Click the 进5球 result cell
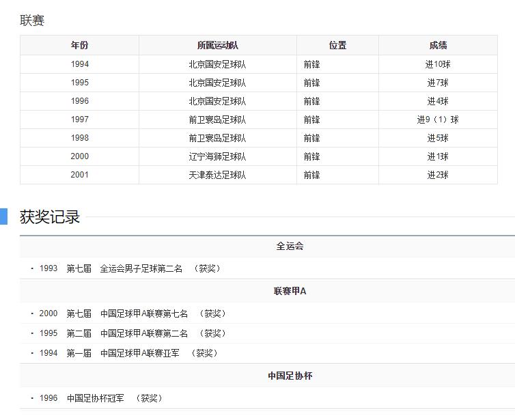Viewport: 515px width, 420px height. click(x=438, y=137)
